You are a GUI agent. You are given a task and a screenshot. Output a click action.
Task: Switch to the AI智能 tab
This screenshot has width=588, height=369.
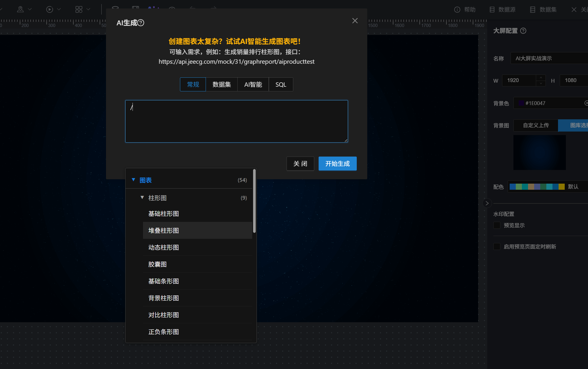pyautogui.click(x=253, y=84)
